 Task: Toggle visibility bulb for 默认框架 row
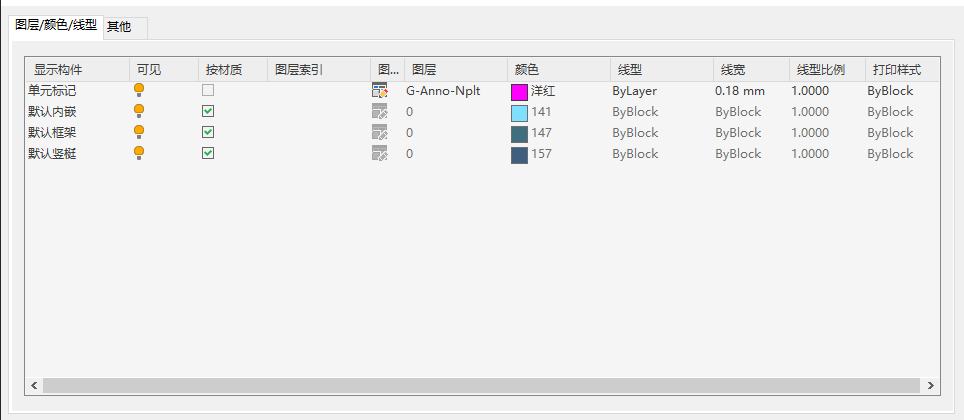[139, 132]
